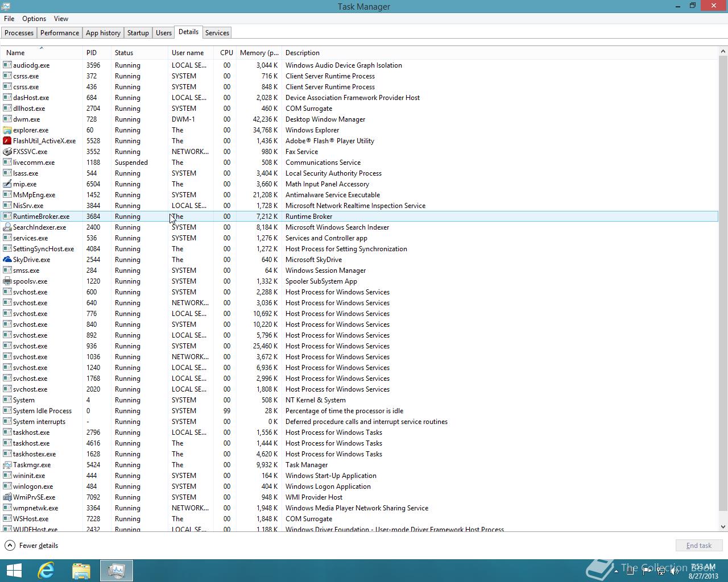Switch to the Processes tab

point(19,33)
